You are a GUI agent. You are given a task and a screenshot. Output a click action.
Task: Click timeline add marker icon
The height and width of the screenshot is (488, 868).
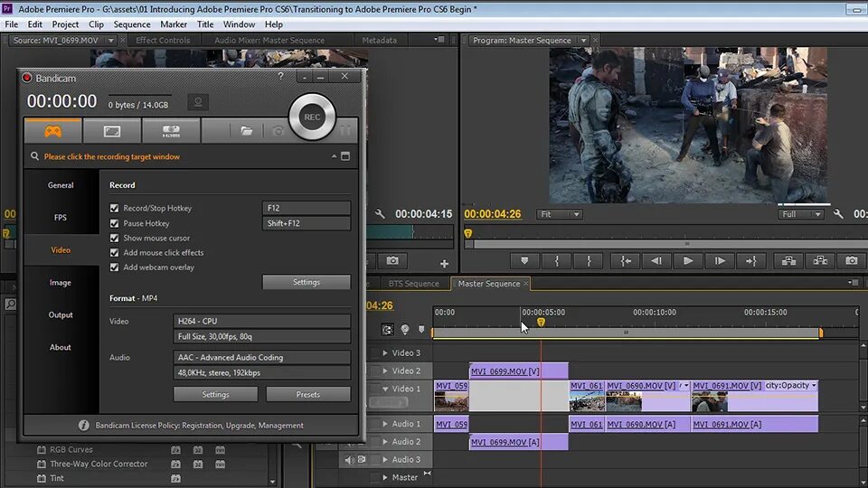click(421, 330)
